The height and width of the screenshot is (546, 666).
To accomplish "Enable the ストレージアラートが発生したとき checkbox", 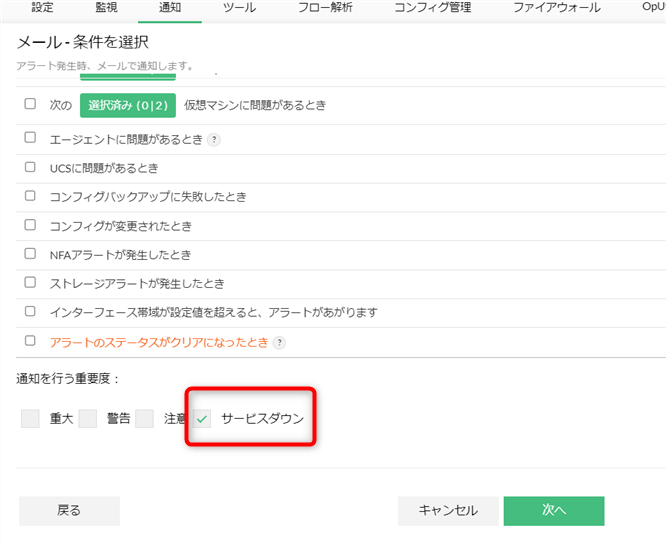I will tap(30, 283).
